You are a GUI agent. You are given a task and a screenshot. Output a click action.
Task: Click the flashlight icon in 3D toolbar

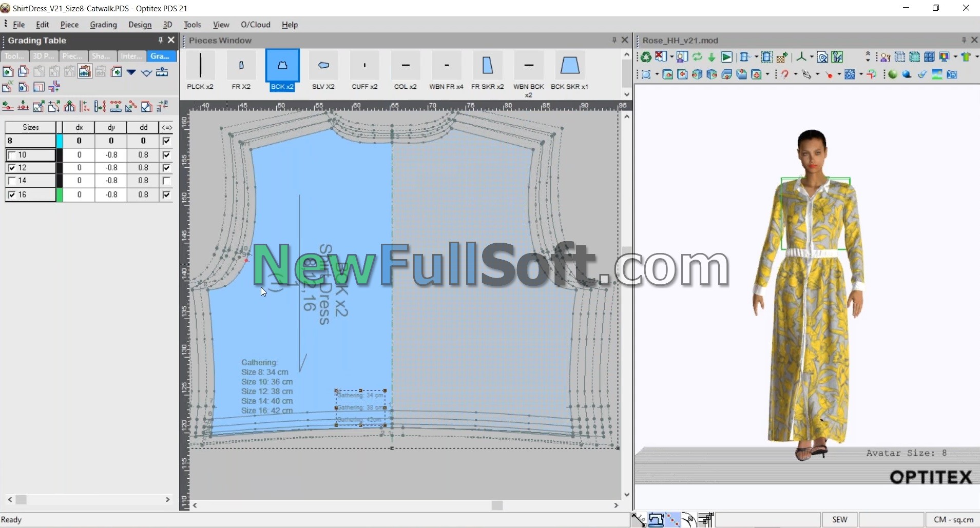pyautogui.click(x=923, y=74)
